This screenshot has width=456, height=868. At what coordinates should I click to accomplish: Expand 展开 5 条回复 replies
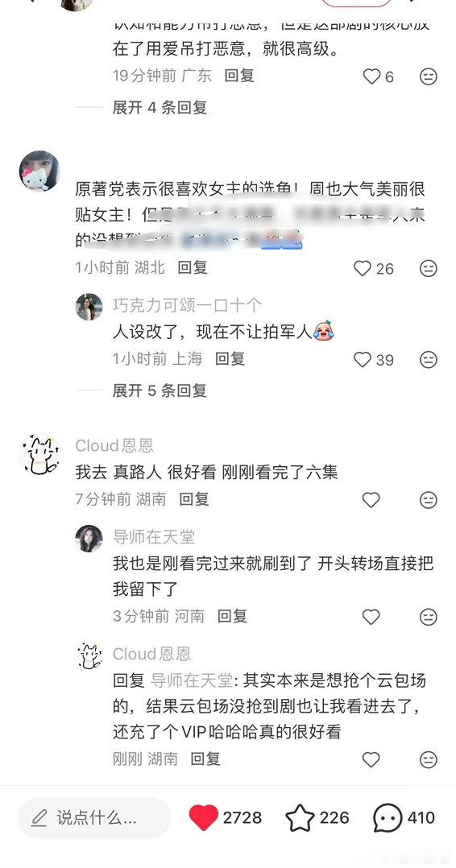tap(160, 391)
